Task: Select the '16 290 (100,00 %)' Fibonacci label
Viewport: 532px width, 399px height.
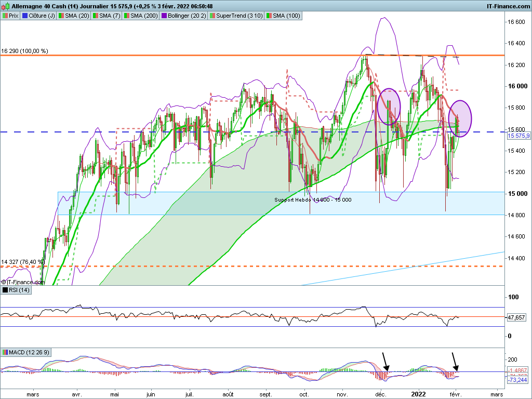Action: pyautogui.click(x=25, y=51)
